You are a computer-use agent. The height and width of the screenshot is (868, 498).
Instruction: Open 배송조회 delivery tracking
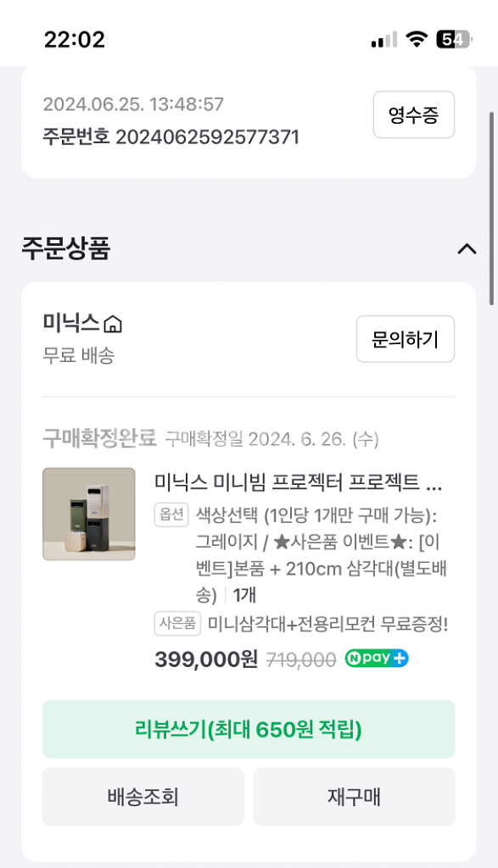coord(143,796)
